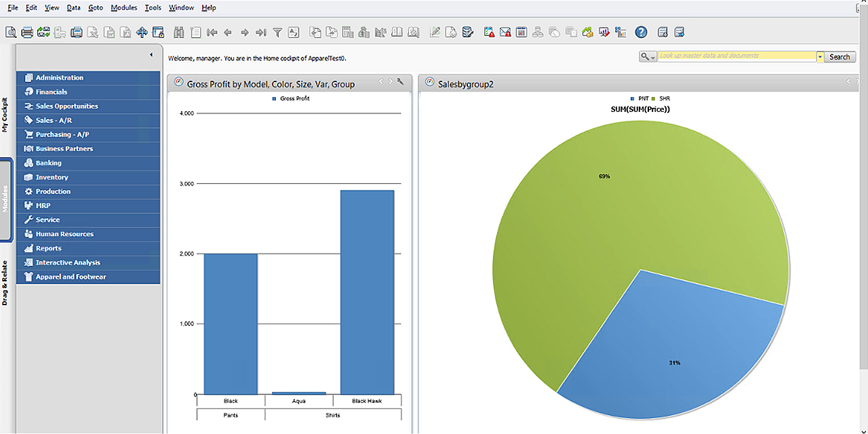Open Find mode with binoculars icon
The image size is (868, 434).
[180, 32]
